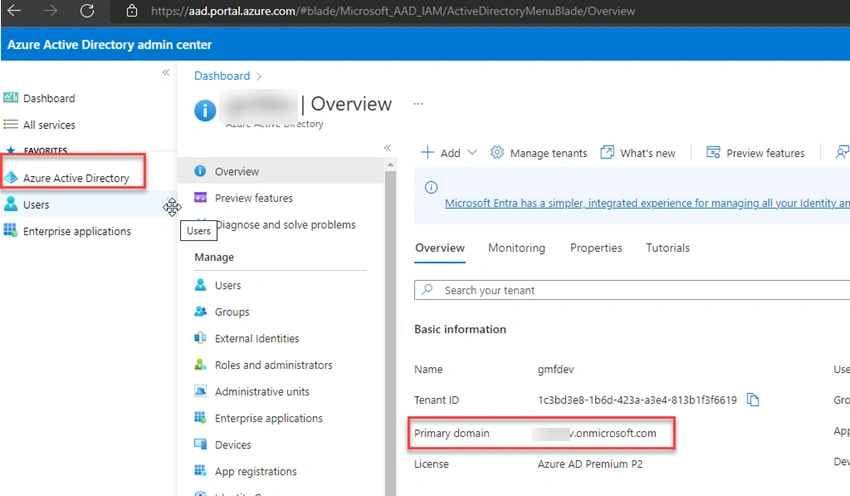850x496 pixels.
Task: Go back using the browser back arrow
Action: [14, 10]
